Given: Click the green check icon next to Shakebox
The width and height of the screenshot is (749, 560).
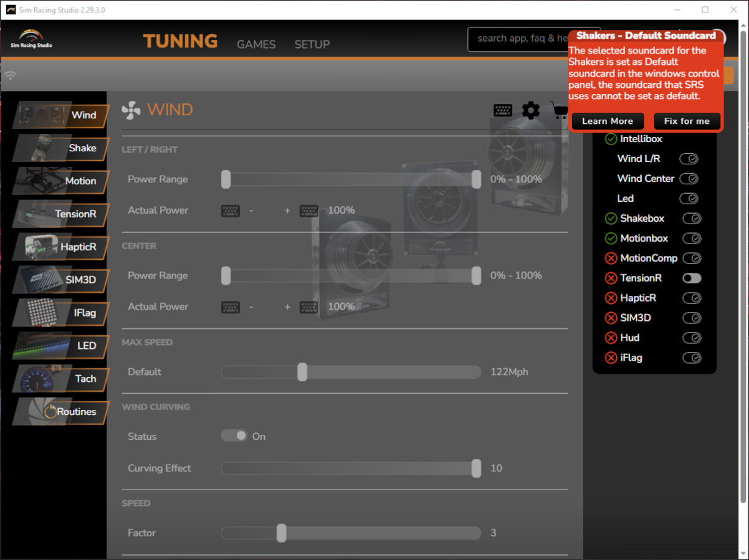Looking at the screenshot, I should pos(611,219).
